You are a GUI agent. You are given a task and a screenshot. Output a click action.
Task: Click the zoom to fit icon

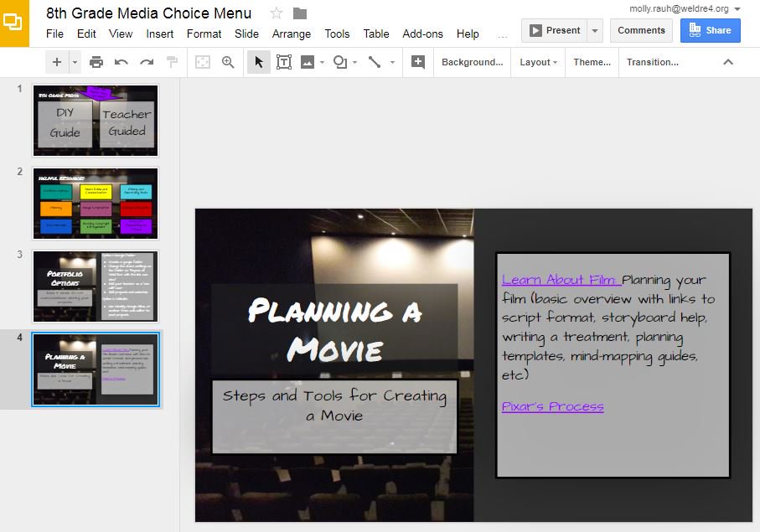pyautogui.click(x=203, y=62)
